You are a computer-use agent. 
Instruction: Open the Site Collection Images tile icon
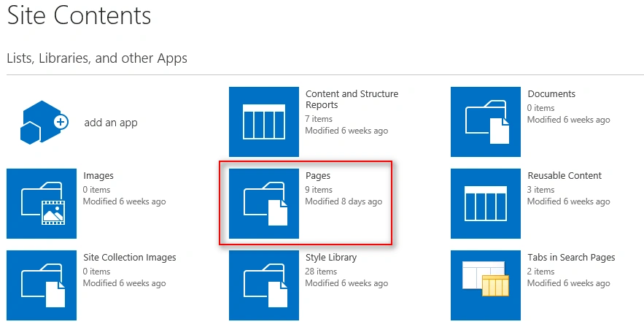pos(42,285)
